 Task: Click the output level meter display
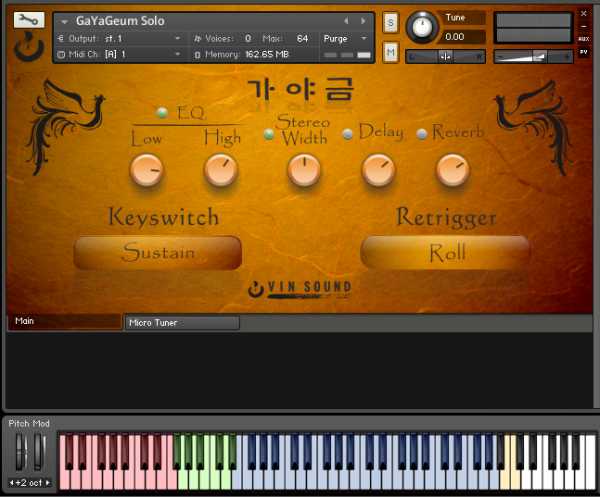point(533,28)
